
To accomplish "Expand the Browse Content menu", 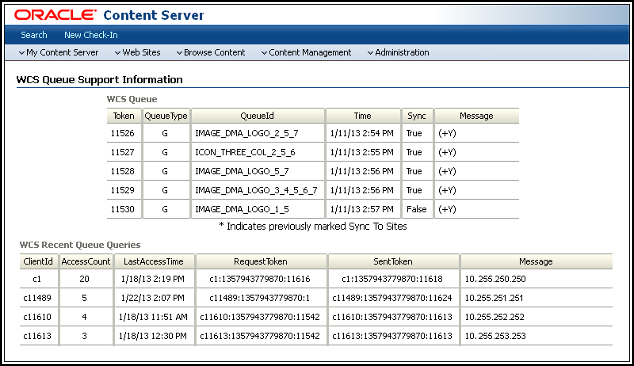I will pos(211,53).
